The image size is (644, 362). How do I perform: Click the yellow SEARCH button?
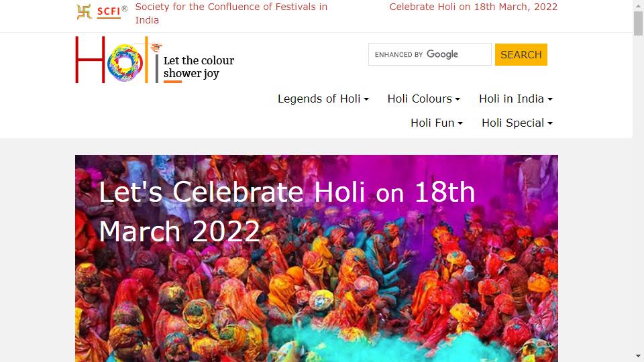point(521,54)
